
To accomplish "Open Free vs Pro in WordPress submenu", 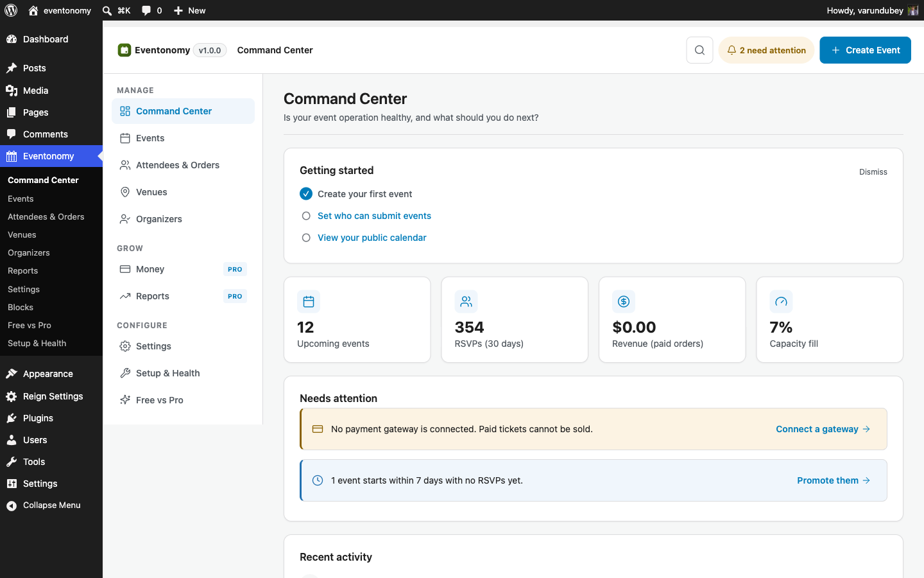I will (30, 326).
